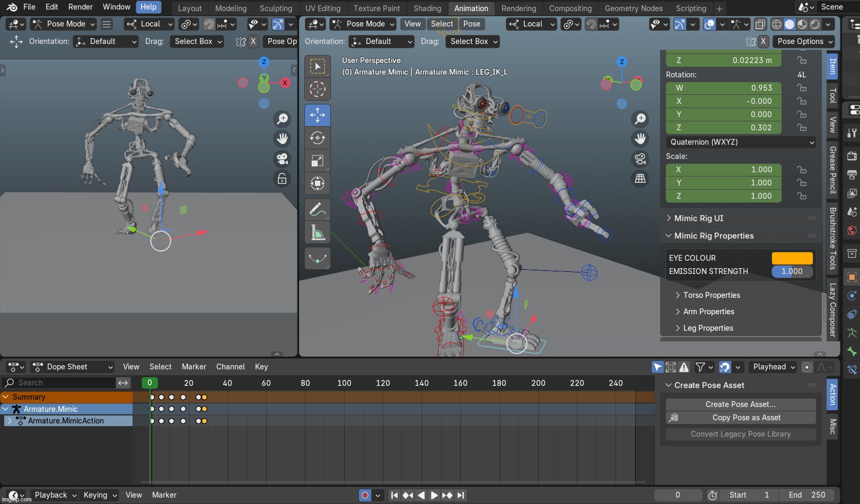Collapse the Armature.Mimic channel
Screen dimensions: 860x504
(x=5, y=409)
